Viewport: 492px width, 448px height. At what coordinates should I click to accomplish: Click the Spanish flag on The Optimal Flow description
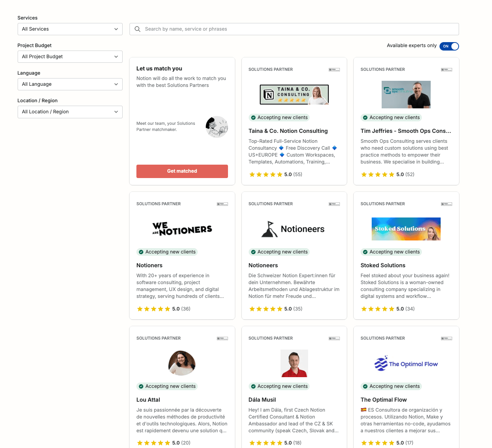pos(363,410)
